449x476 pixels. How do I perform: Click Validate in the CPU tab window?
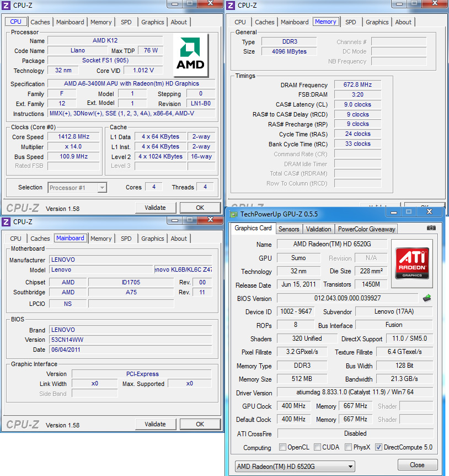[155, 208]
